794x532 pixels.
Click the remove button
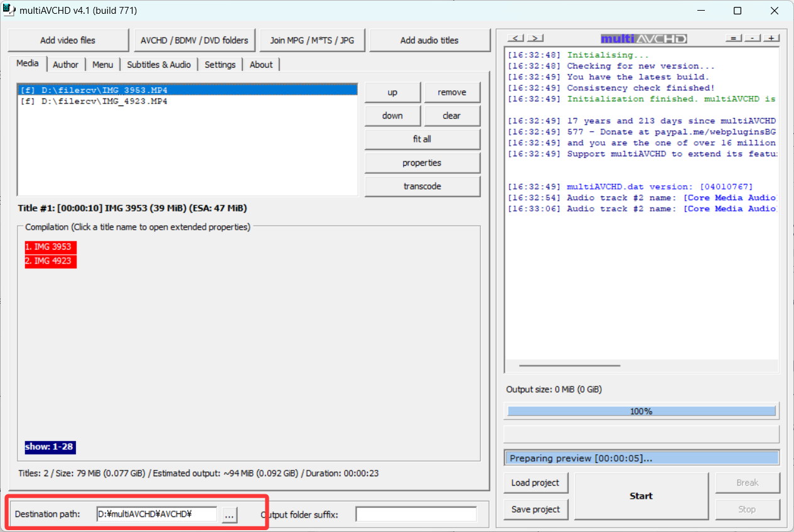(x=452, y=92)
